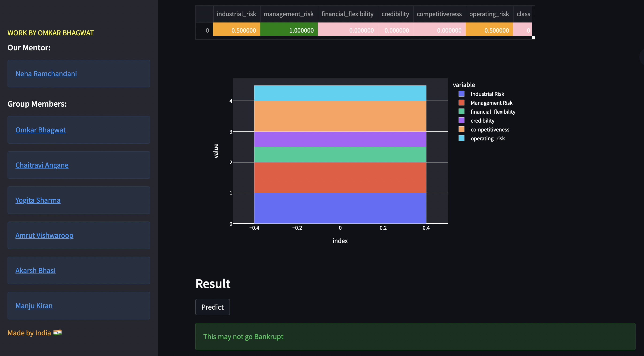The image size is (644, 356).
Task: Click the table resize handle corner
Action: tap(533, 38)
